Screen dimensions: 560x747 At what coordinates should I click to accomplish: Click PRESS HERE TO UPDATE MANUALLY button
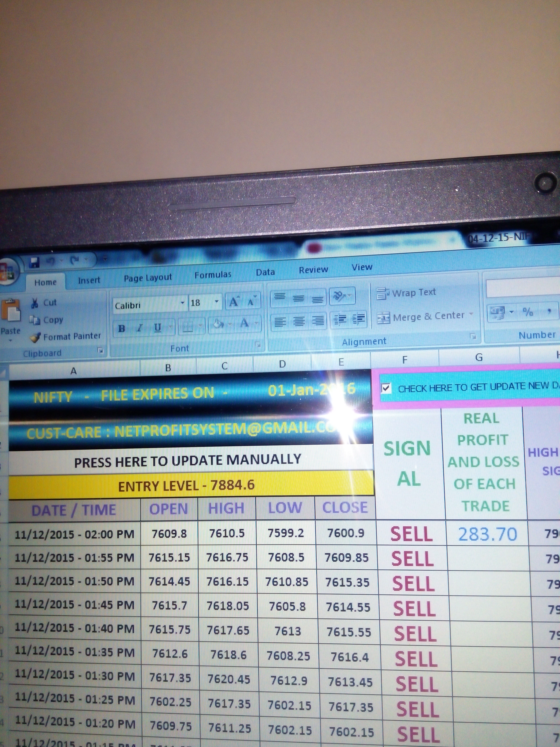(191, 461)
